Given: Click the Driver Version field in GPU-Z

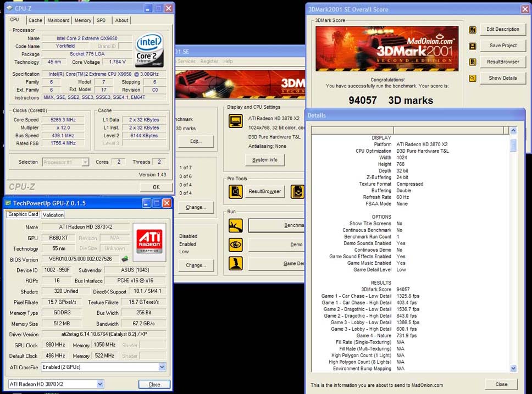Looking at the screenshot, I should coord(104,334).
